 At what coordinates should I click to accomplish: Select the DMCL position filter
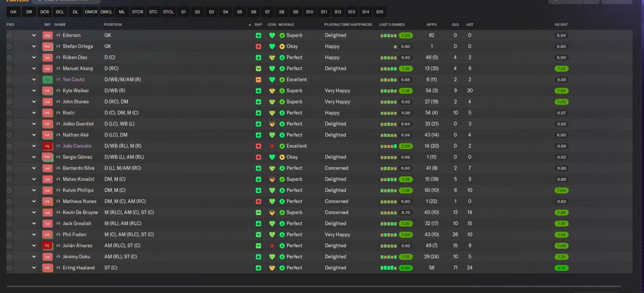coord(107,12)
